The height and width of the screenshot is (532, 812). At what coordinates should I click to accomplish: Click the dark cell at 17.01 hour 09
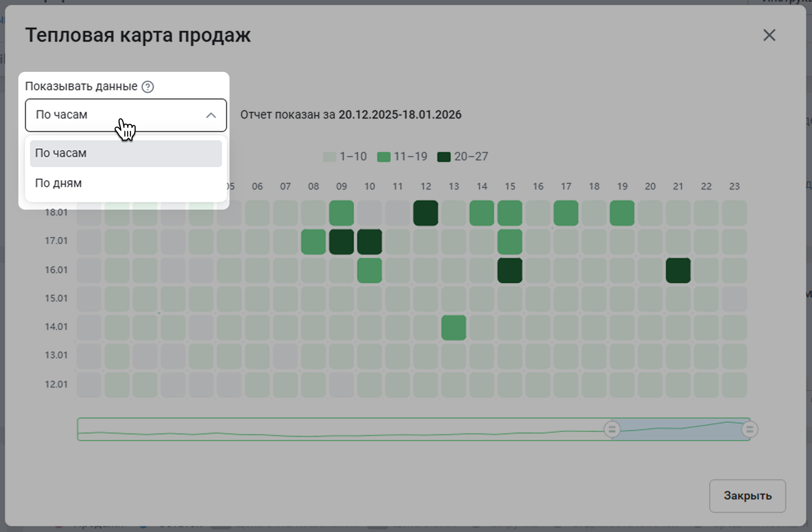pyautogui.click(x=341, y=241)
